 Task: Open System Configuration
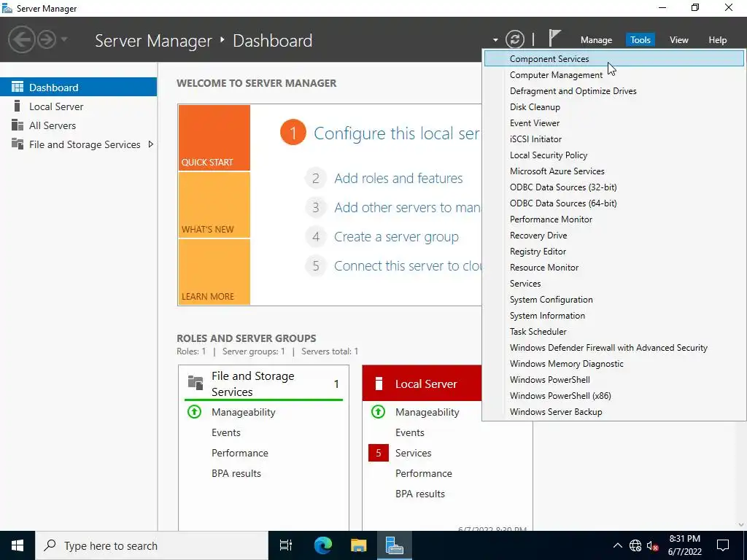click(614, 300)
